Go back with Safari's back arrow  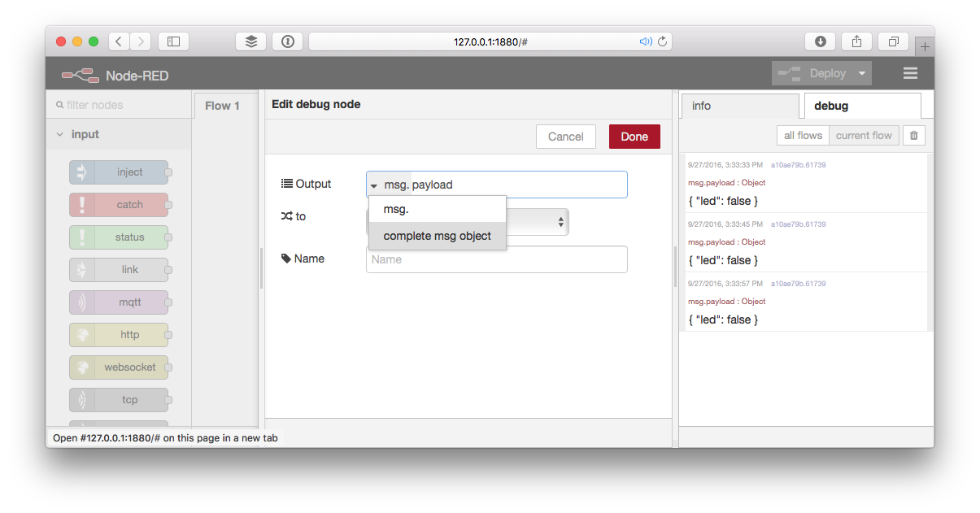tap(119, 41)
